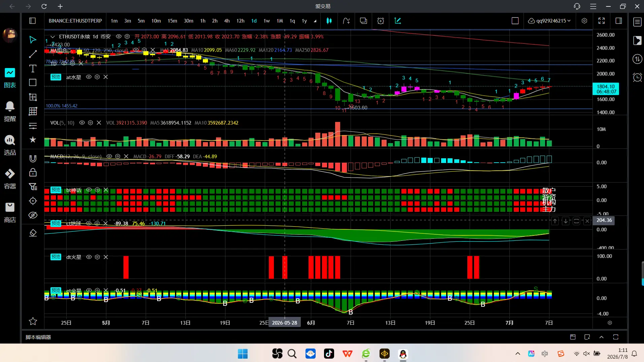Click the BINANCE:ETHUSDTPERP symbol button
The height and width of the screenshot is (362, 644).
[75, 21]
